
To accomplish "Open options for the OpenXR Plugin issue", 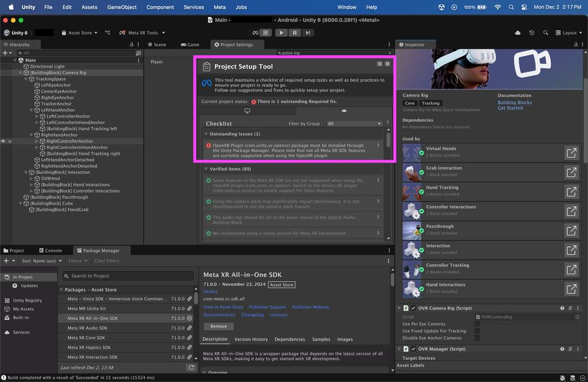I will tap(378, 145).
